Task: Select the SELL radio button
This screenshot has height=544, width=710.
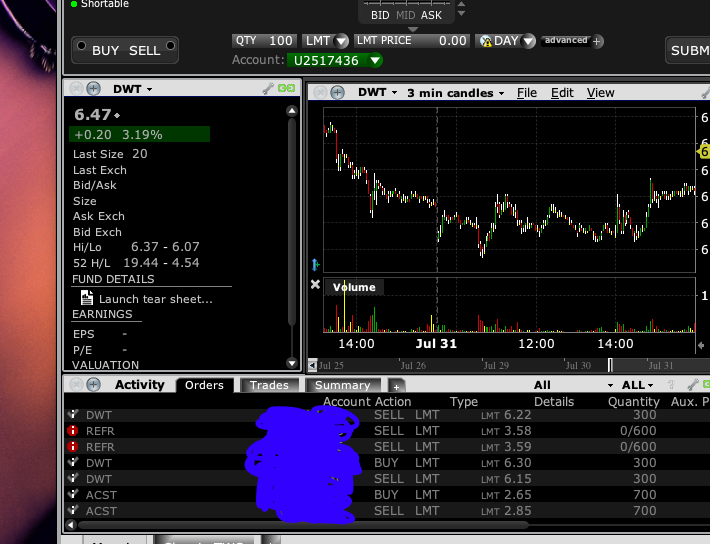Action: pyautogui.click(x=170, y=46)
